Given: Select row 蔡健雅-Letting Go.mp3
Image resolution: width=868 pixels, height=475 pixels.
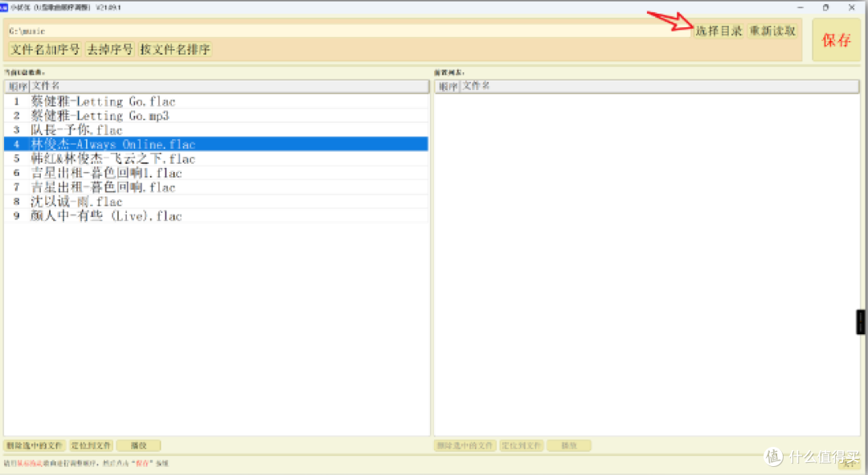Looking at the screenshot, I should coord(216,116).
